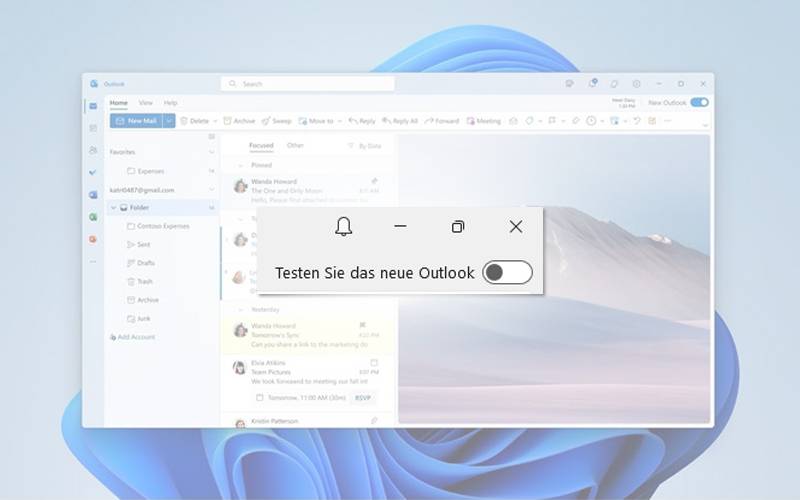Open the Delete options dropdown arrow
The width and height of the screenshot is (800, 500).
(215, 121)
